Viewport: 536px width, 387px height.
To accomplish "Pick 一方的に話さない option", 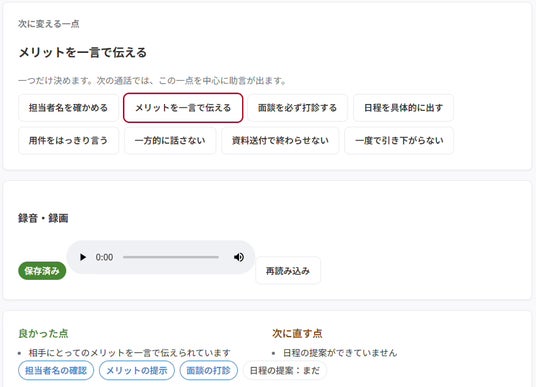I will 170,141.
